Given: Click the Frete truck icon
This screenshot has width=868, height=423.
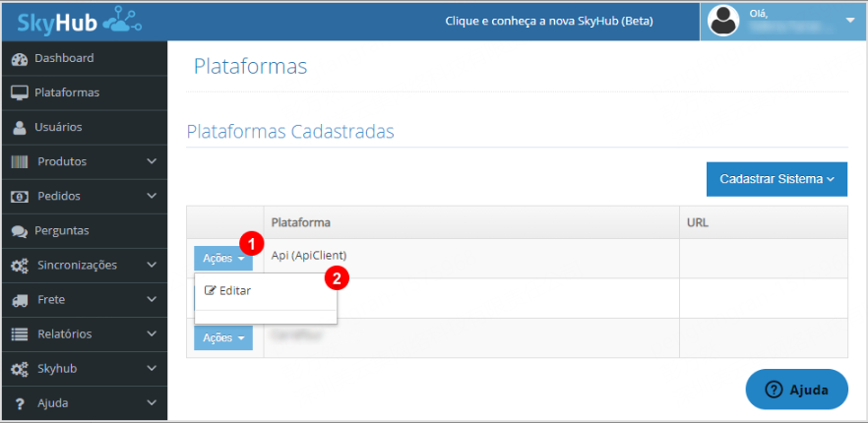Looking at the screenshot, I should point(20,300).
